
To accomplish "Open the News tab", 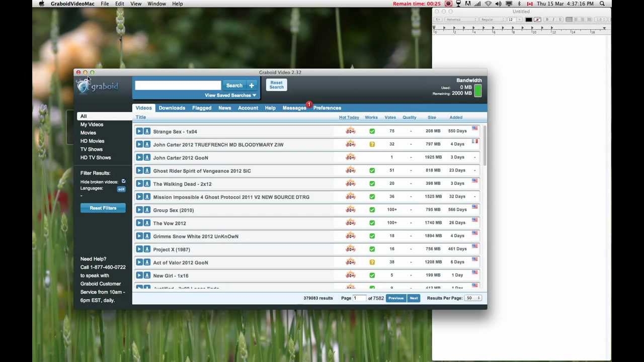I will 225,108.
